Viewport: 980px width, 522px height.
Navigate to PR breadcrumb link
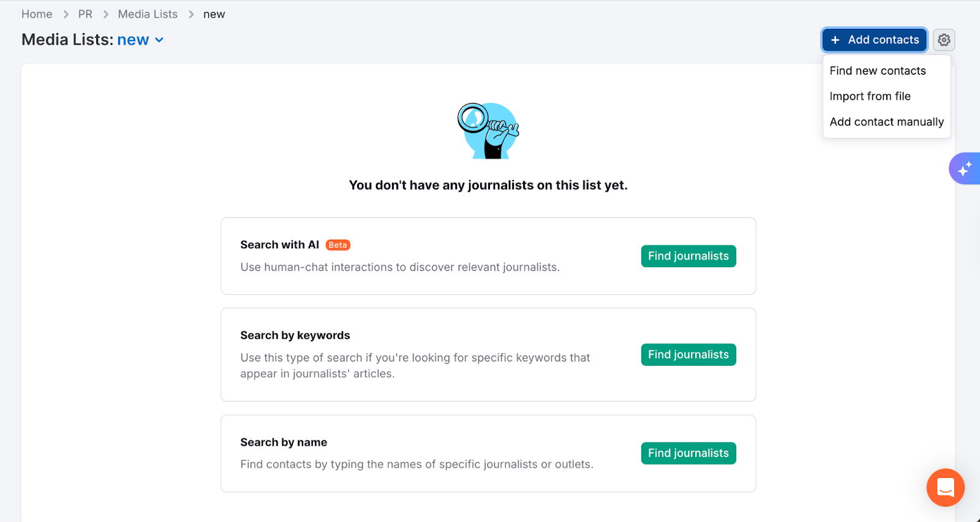point(85,14)
